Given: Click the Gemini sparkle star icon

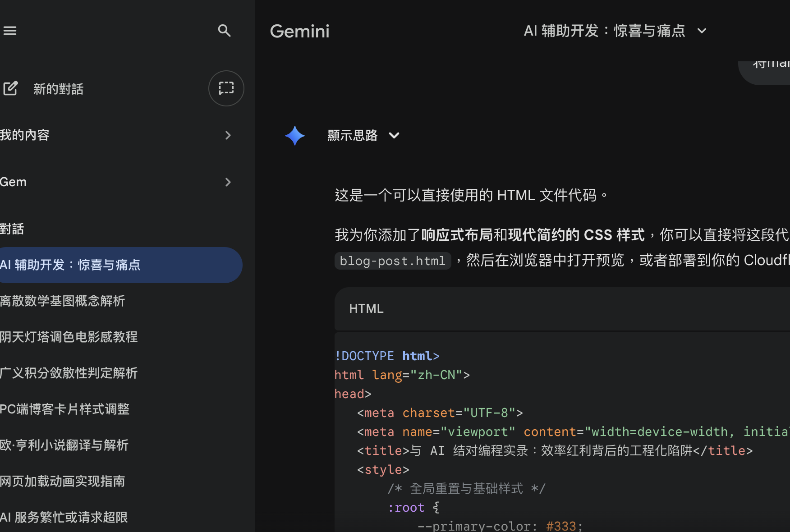Looking at the screenshot, I should pyautogui.click(x=295, y=136).
